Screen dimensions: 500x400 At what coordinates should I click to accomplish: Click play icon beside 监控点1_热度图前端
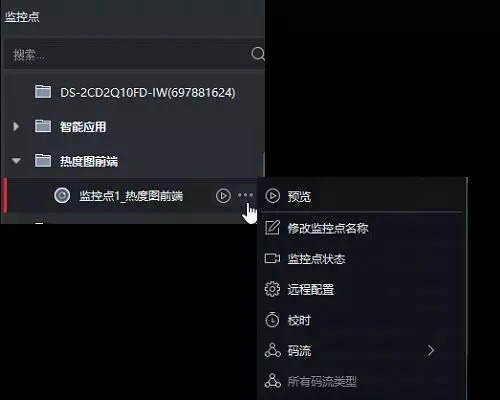pyautogui.click(x=223, y=196)
